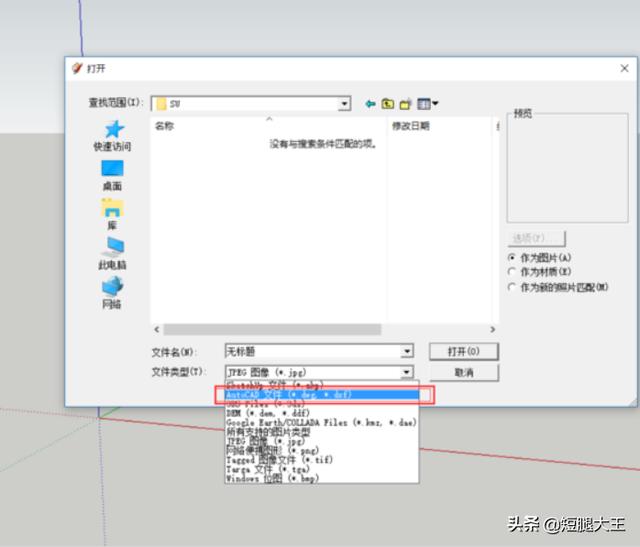640x547 pixels.
Task: Close the 打开 dialog window
Action: tap(624, 69)
